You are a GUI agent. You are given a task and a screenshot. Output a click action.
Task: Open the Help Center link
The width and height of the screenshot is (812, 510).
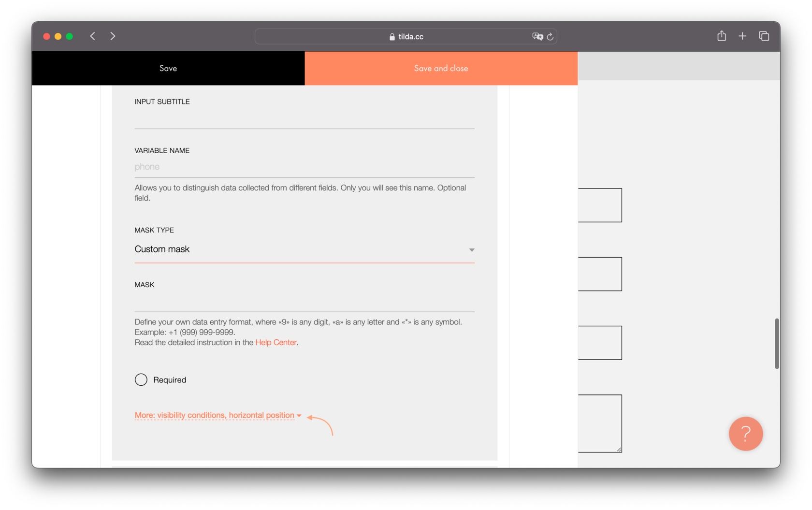pyautogui.click(x=275, y=342)
